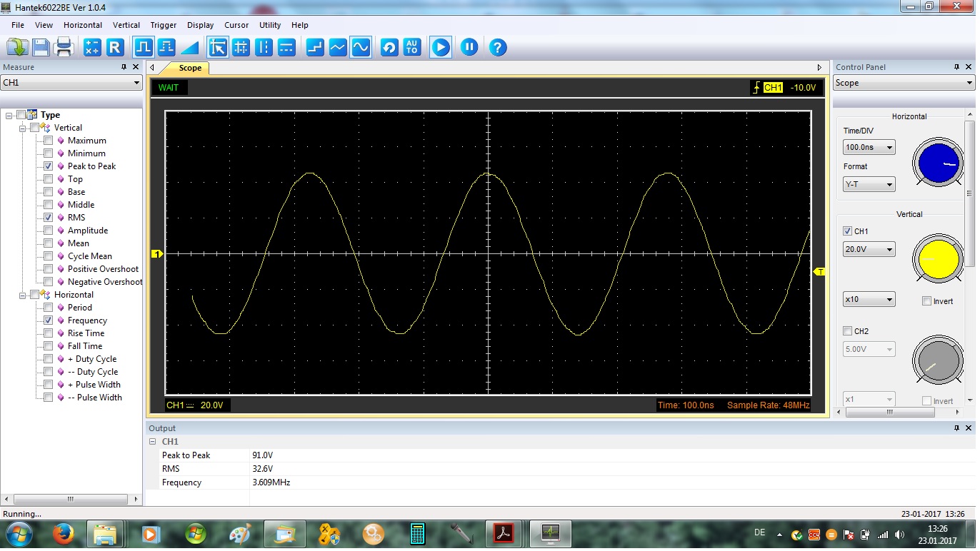980x551 pixels.
Task: Uncheck the RMS measurement checkbox
Action: point(49,218)
